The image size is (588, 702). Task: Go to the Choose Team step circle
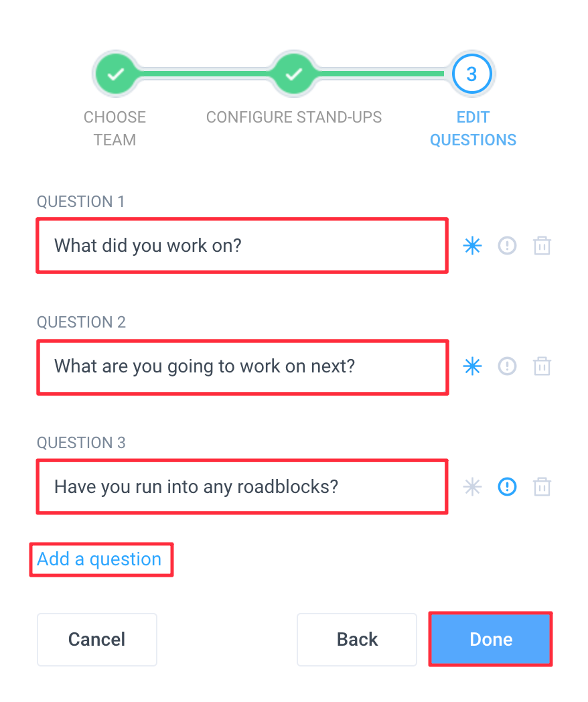(115, 74)
